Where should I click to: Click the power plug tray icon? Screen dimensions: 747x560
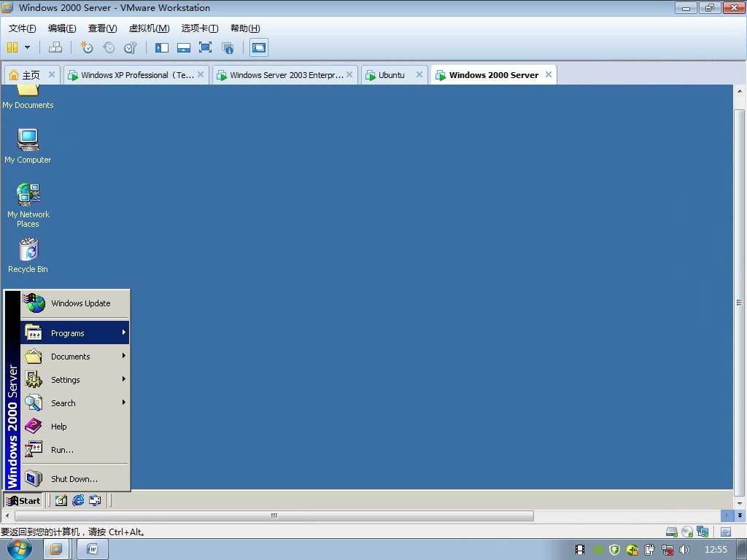[x=649, y=550]
